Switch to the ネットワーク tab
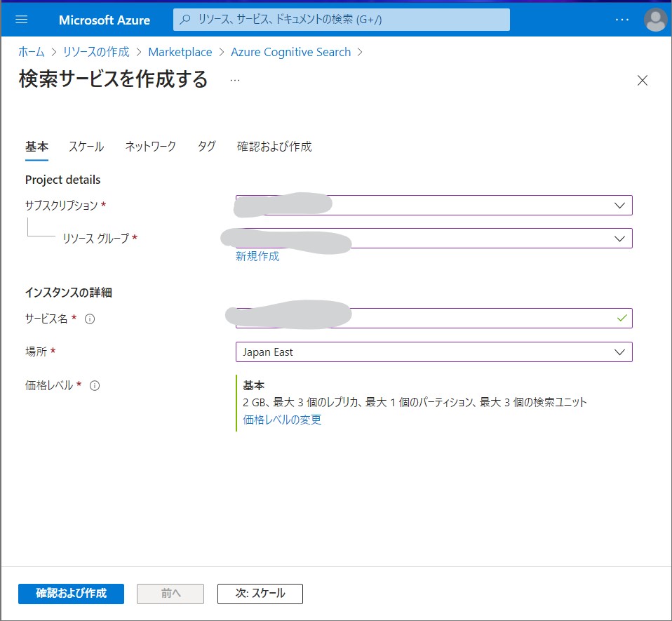This screenshot has width=672, height=621. coord(150,147)
